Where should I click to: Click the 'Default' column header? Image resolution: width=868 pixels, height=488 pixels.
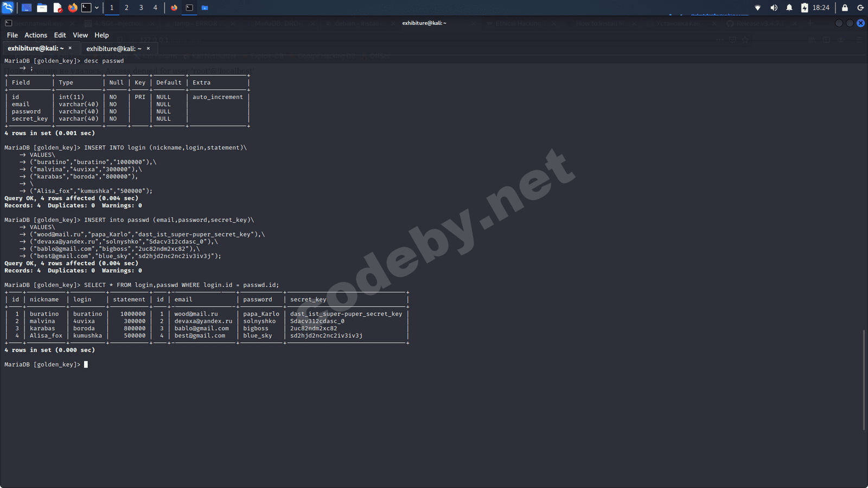(169, 82)
